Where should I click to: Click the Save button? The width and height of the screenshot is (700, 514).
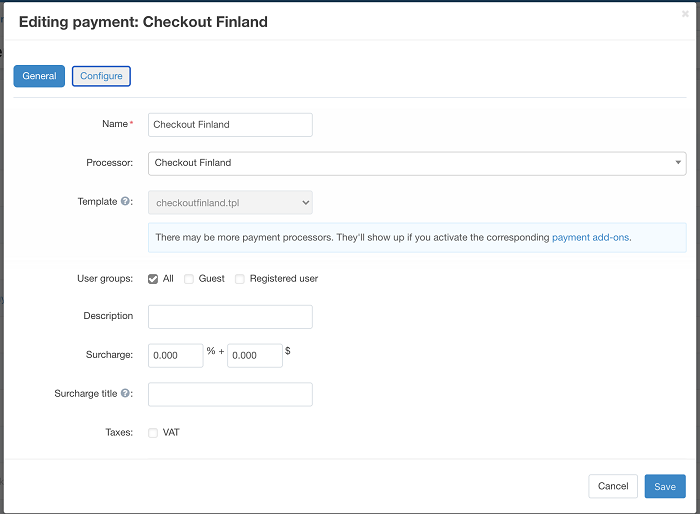[x=665, y=486]
